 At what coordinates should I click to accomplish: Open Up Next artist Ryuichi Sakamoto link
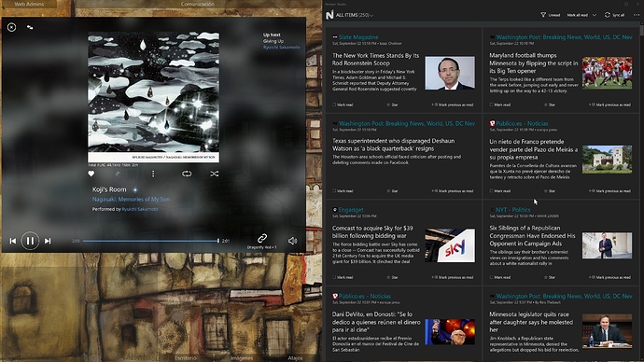coord(281,48)
